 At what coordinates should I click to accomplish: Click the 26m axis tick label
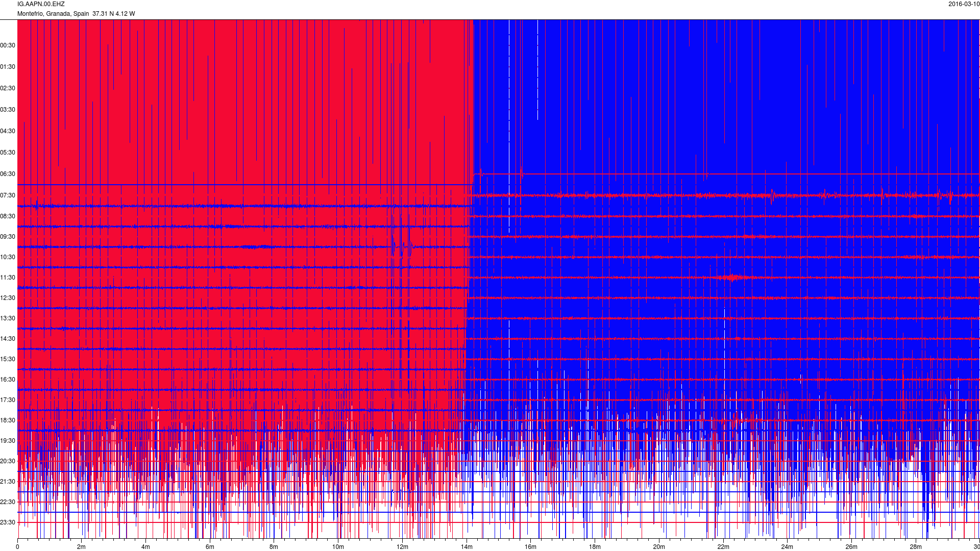point(851,547)
